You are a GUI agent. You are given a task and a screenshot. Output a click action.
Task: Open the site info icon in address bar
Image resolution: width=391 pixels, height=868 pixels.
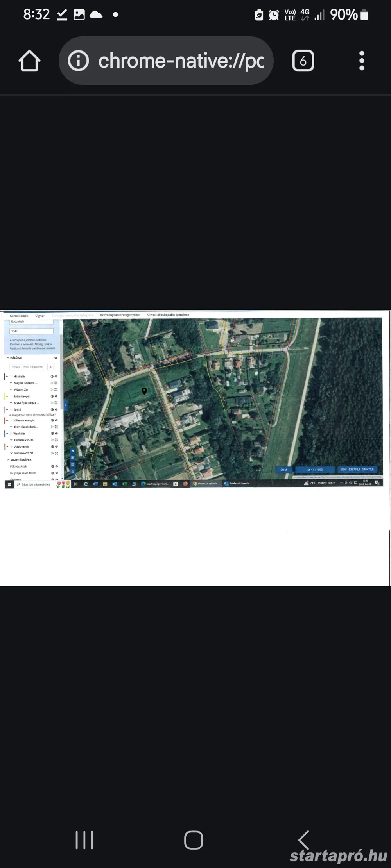78,61
